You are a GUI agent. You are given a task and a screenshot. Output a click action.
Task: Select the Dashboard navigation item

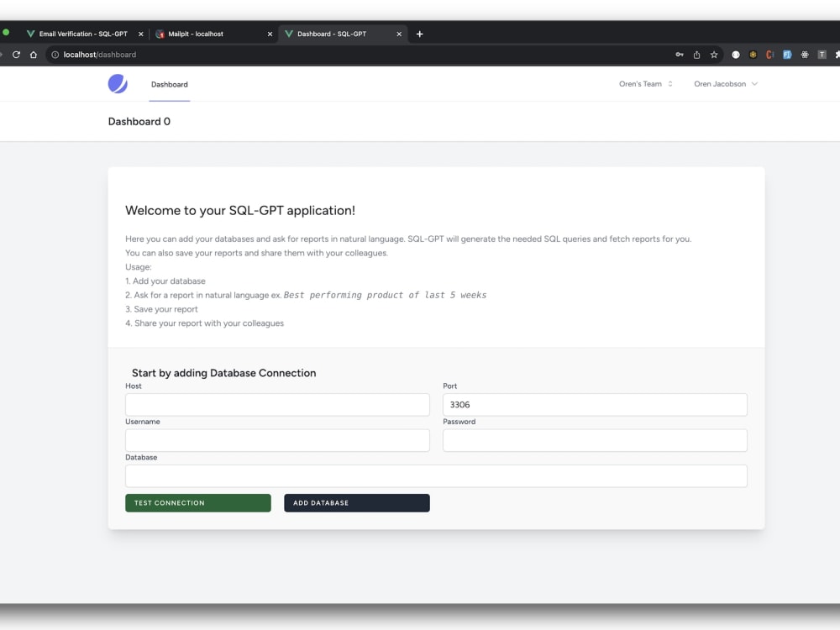point(169,84)
